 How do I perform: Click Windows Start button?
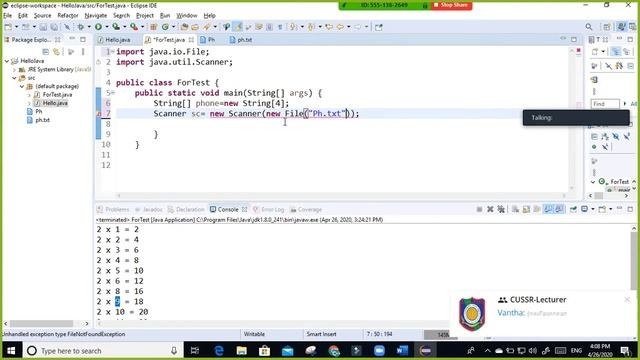pos(11,351)
